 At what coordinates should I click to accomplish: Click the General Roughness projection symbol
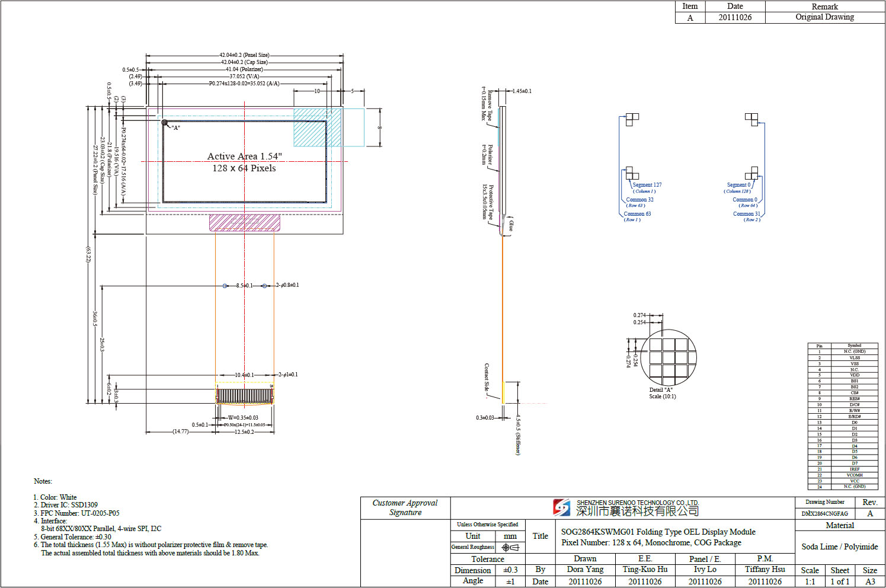[x=510, y=547]
